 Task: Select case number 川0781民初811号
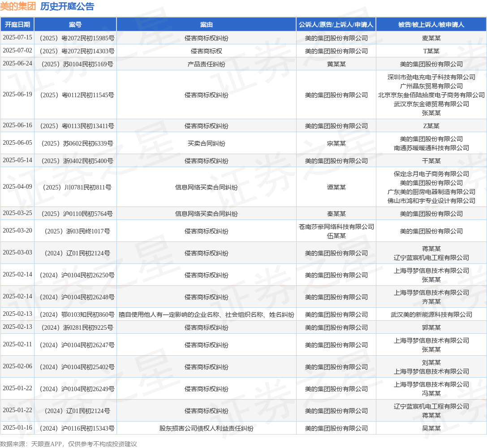77,187
